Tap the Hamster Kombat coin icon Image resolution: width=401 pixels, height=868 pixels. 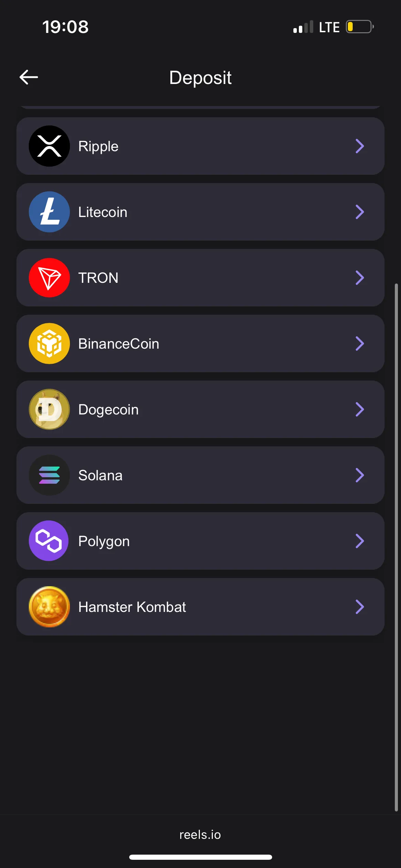(49, 607)
